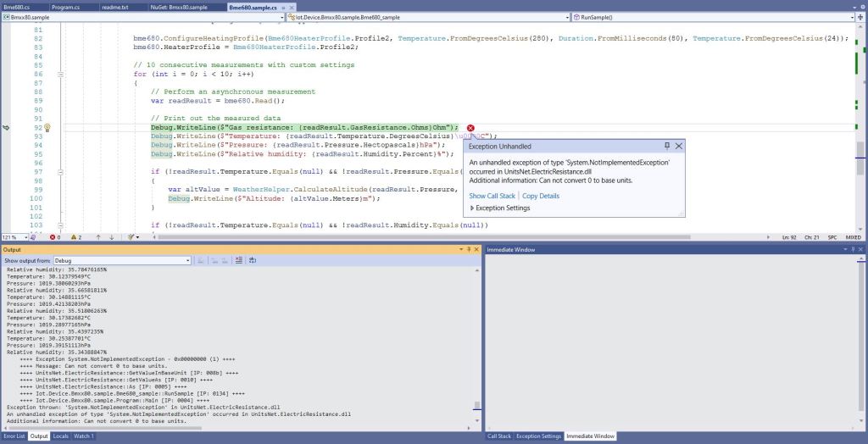Image resolution: width=868 pixels, height=444 pixels.
Task: Click the Copy Details link
Action: coord(540,196)
